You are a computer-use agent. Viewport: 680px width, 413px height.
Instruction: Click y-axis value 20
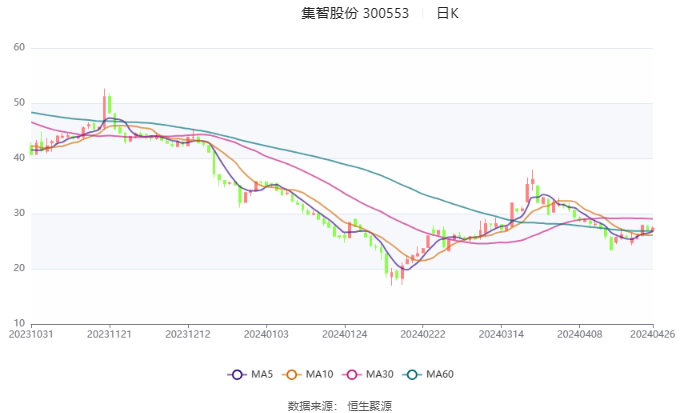[19, 268]
